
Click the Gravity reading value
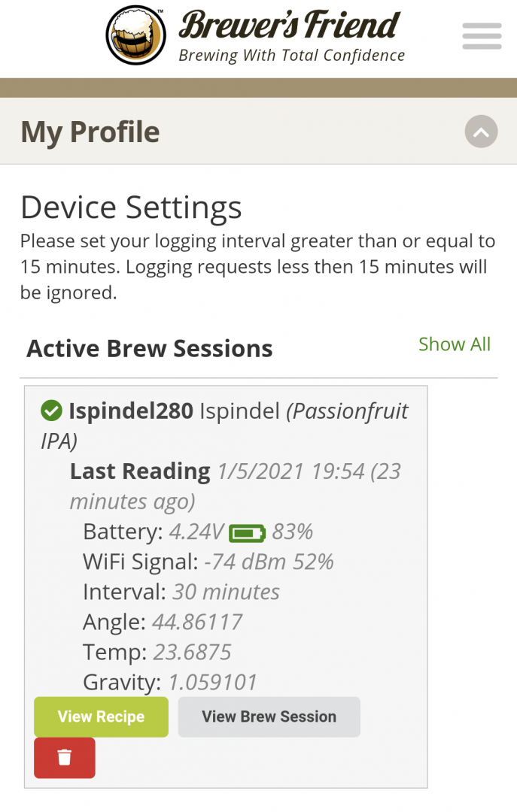[213, 683]
